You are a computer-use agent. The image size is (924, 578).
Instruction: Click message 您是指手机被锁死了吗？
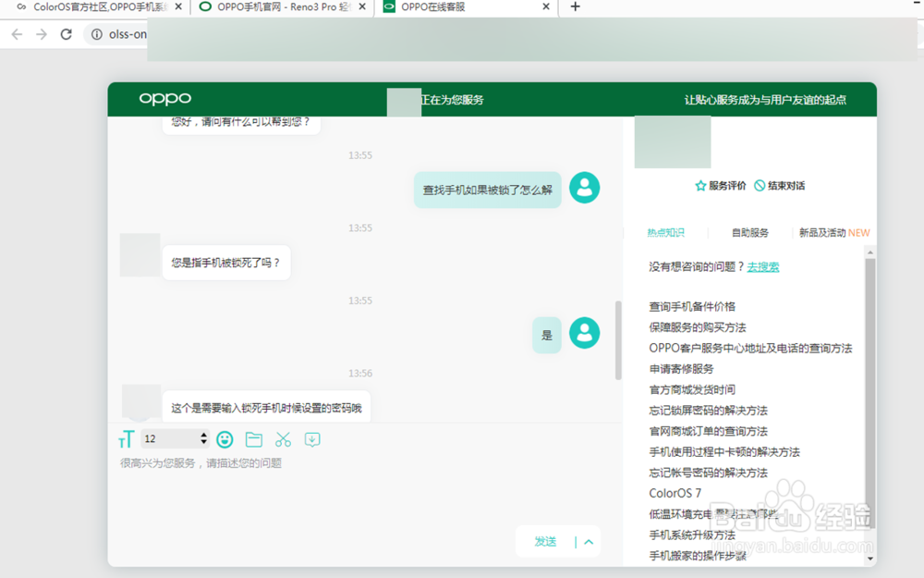click(226, 263)
